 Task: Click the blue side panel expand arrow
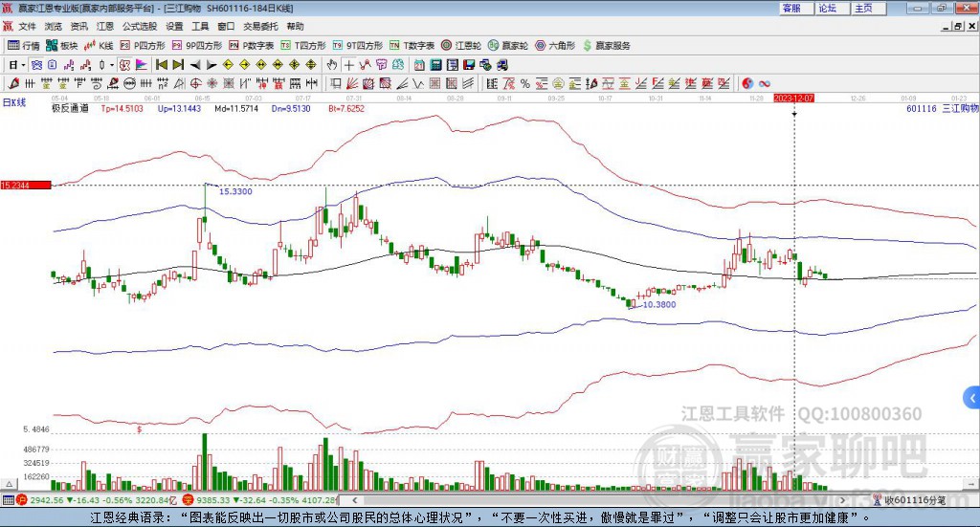pyautogui.click(x=972, y=397)
